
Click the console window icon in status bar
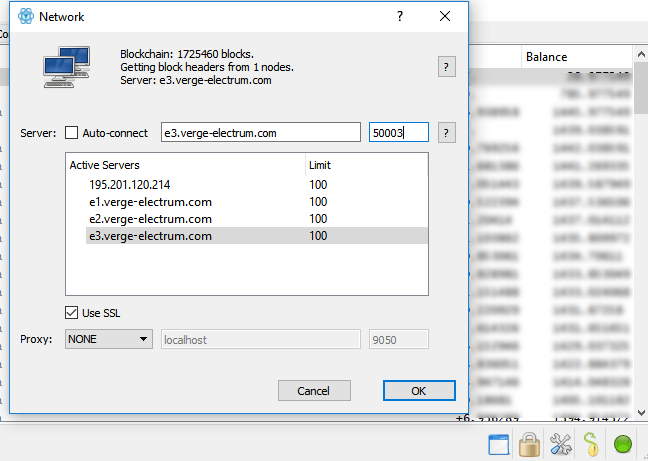coord(499,444)
